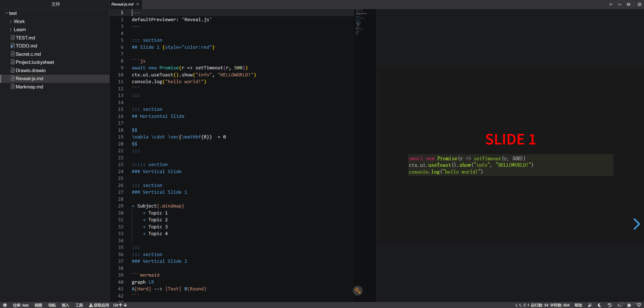Open the control center sliders icon

639,4
